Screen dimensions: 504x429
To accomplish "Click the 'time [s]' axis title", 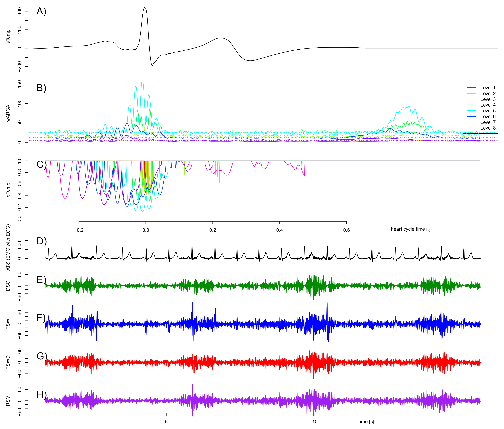I will click(366, 422).
